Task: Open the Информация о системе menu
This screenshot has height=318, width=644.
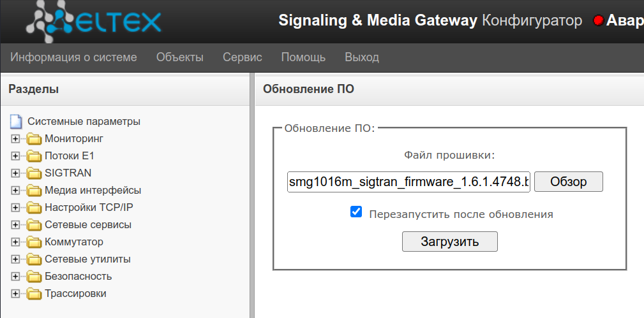Action: [x=73, y=57]
